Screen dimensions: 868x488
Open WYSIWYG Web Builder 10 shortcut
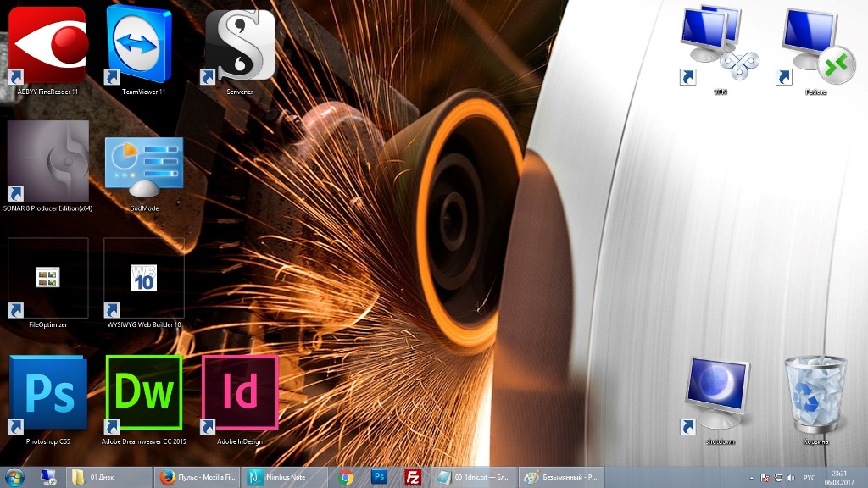pos(143,278)
